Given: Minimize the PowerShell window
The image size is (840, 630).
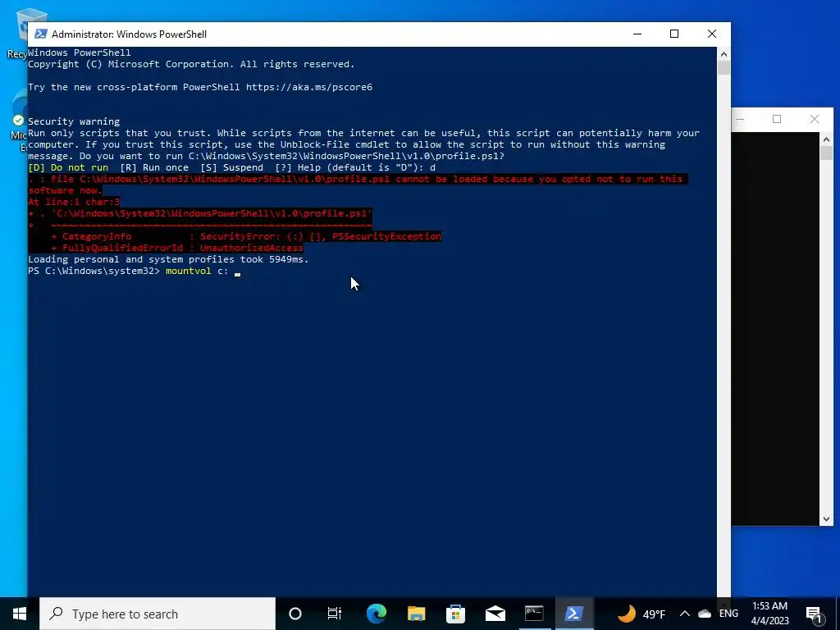Looking at the screenshot, I should (x=637, y=34).
